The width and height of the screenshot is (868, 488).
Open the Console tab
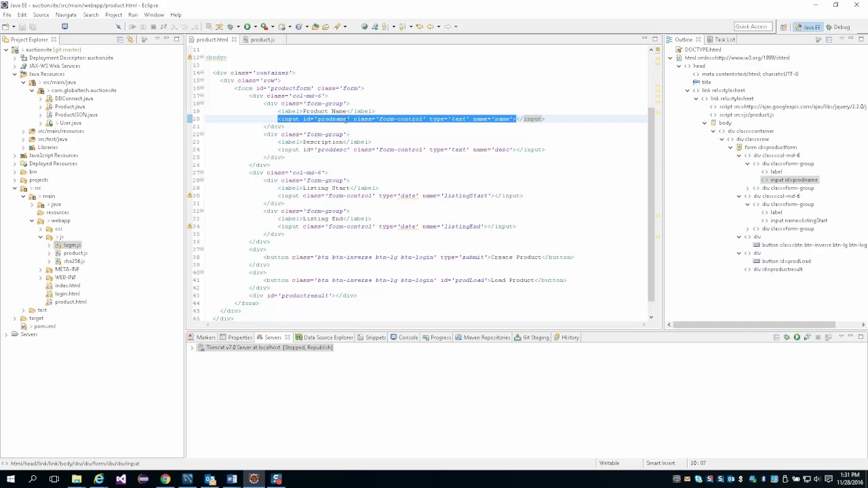pos(404,338)
